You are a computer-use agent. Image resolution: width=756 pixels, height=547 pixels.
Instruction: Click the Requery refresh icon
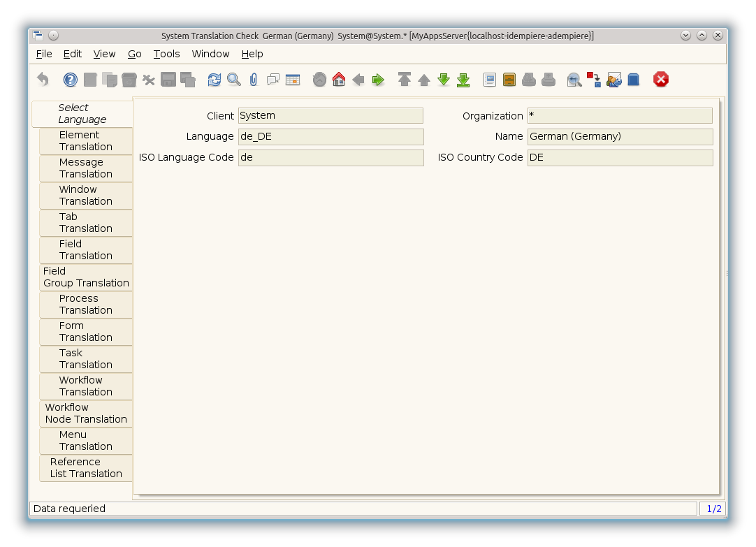(x=215, y=80)
